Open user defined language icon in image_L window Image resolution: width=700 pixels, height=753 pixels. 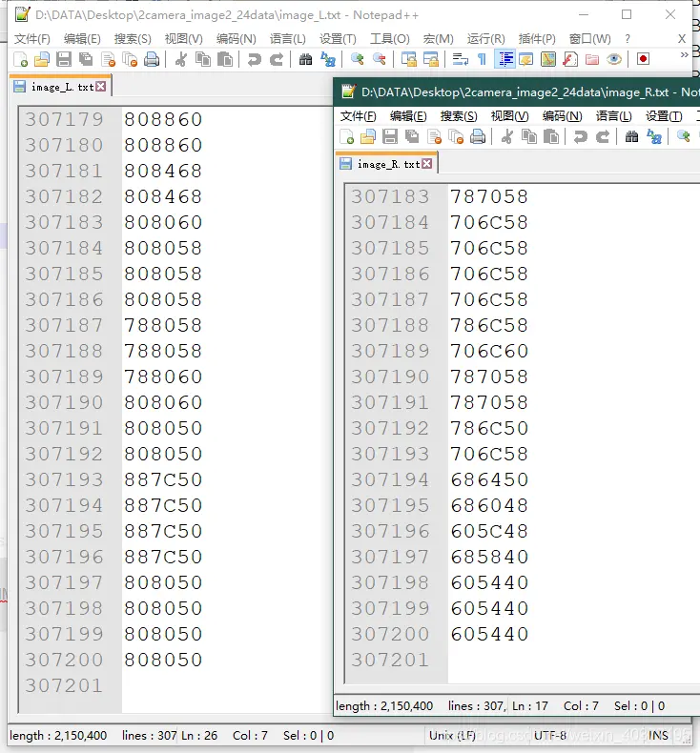click(526, 59)
